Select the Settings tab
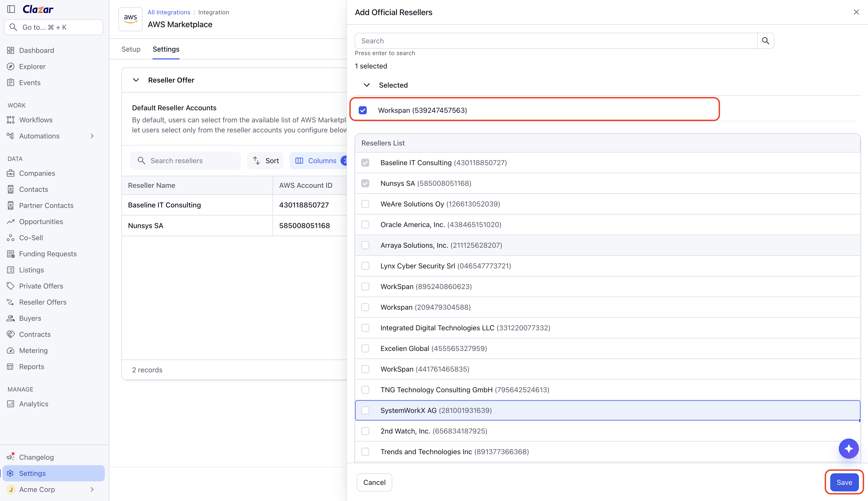 coord(166,49)
